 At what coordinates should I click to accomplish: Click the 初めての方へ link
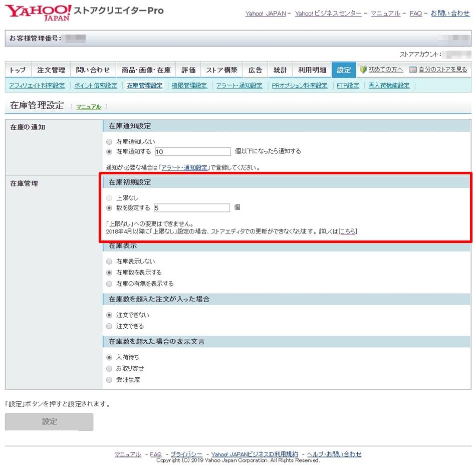[x=386, y=70]
